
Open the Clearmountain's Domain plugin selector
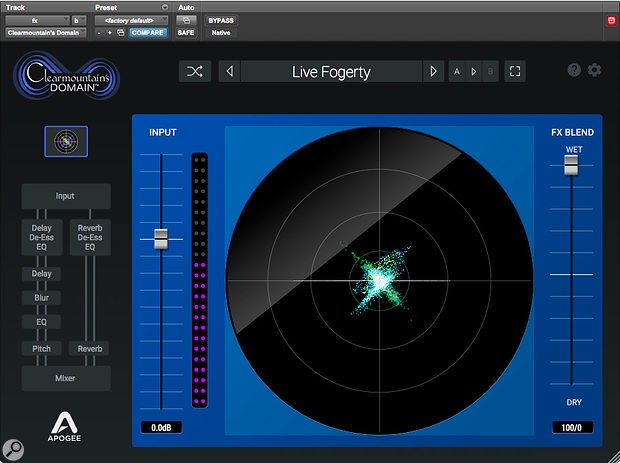pos(46,33)
